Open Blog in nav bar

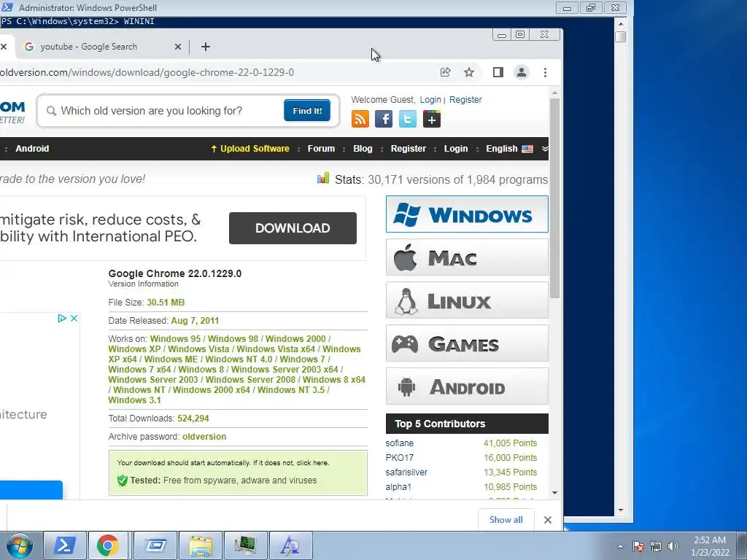(363, 149)
